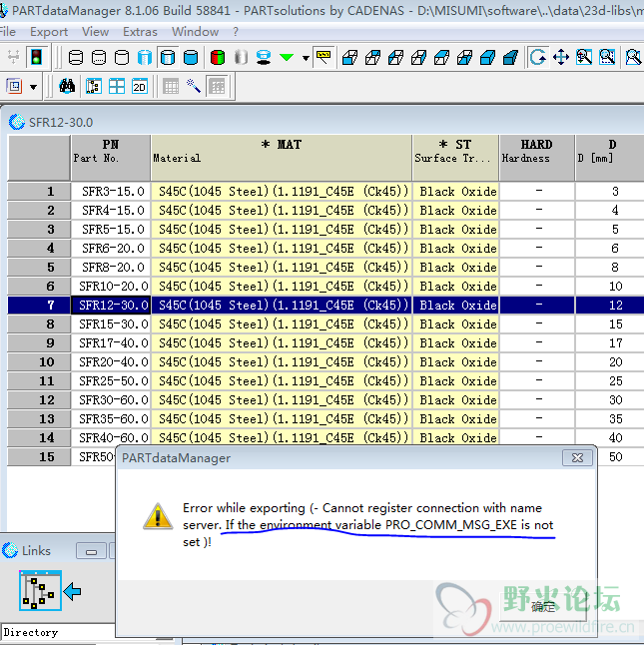
Task: Click the grey table grid icon
Action: tap(171, 87)
